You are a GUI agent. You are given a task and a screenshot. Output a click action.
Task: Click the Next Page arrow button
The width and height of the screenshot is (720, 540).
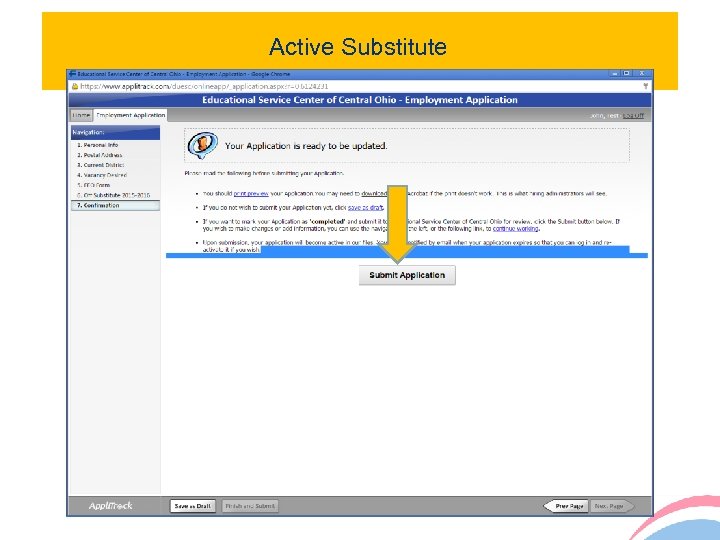coord(612,506)
